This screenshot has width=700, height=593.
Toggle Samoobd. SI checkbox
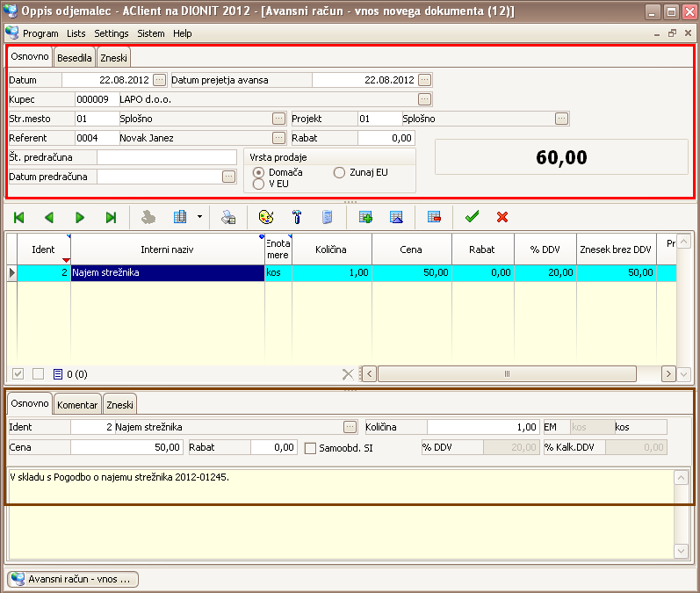click(x=310, y=448)
